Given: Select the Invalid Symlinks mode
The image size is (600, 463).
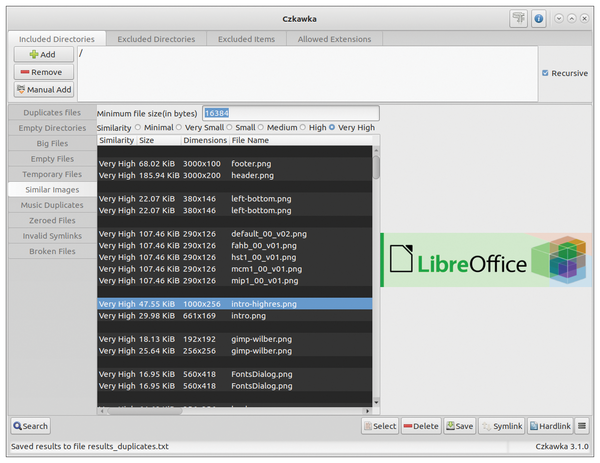Looking at the screenshot, I should tap(52, 236).
